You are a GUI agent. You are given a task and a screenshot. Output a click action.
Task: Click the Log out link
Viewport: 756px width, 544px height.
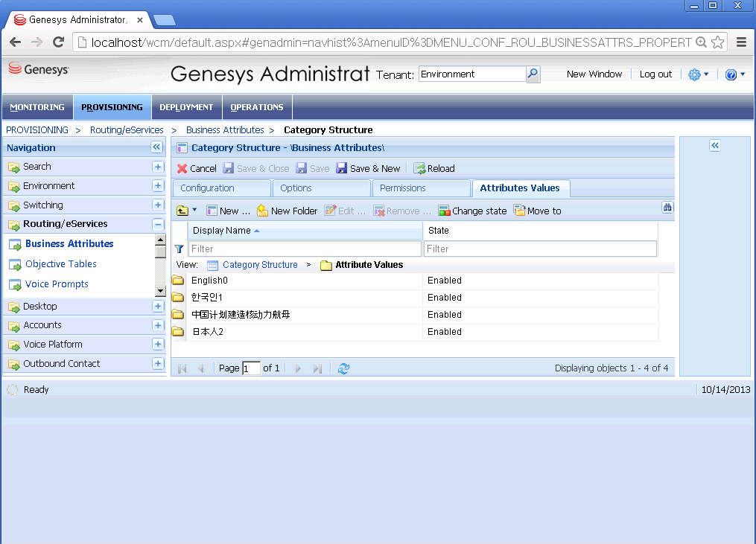pos(655,74)
